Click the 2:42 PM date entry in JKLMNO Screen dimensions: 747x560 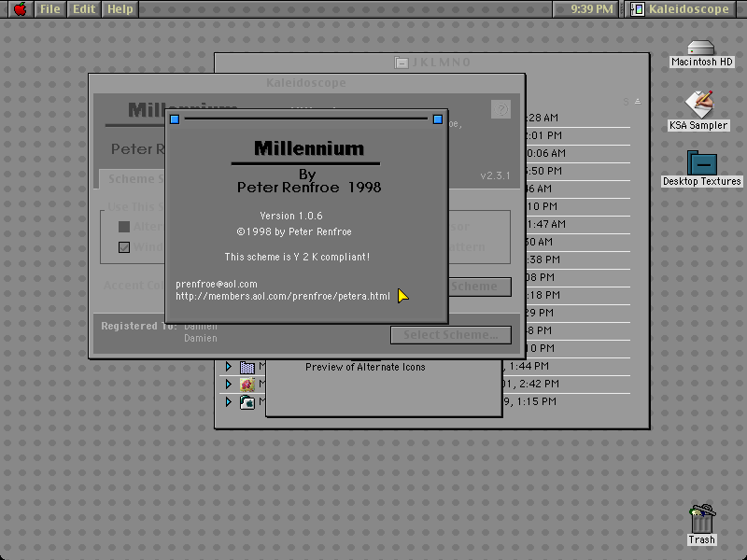[531, 384]
